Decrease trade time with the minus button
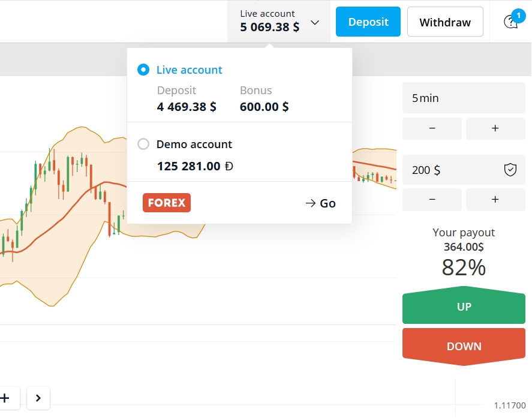Screen dimensions: 532x418 (x=432, y=128)
